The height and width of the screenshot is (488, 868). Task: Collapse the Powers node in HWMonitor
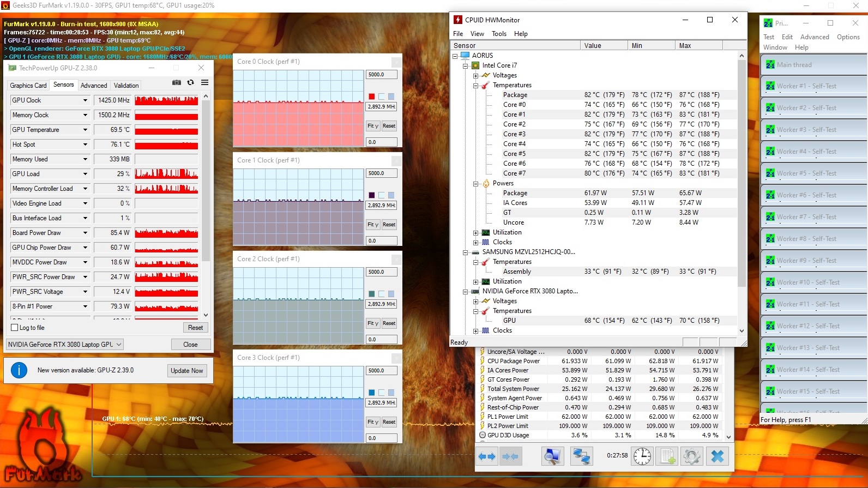pos(476,184)
